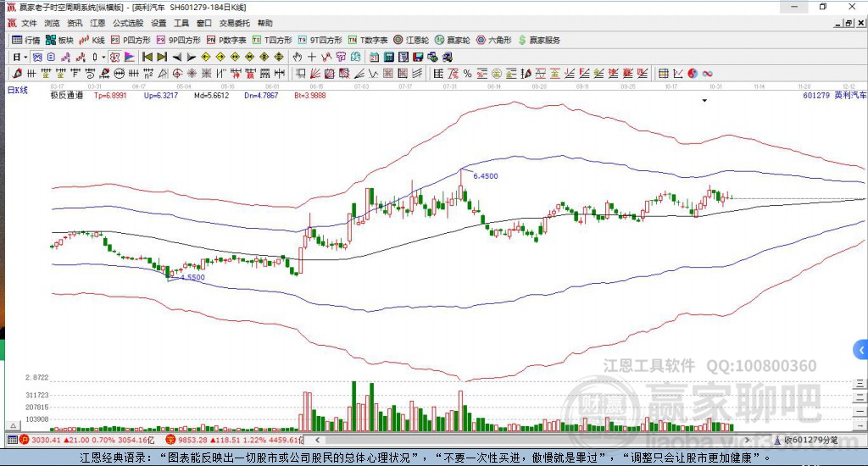Image resolution: width=868 pixels, height=466 pixels.
Task: Click the 9853.28 index status entry
Action: 235,440
